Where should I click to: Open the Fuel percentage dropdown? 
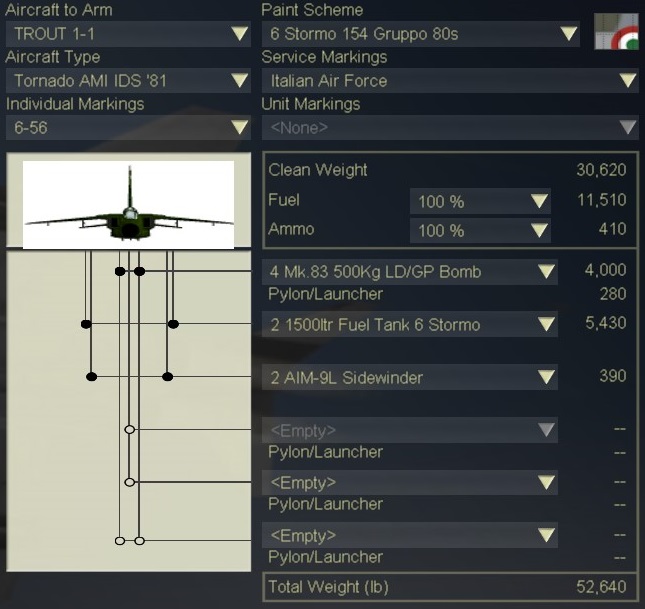click(x=480, y=201)
